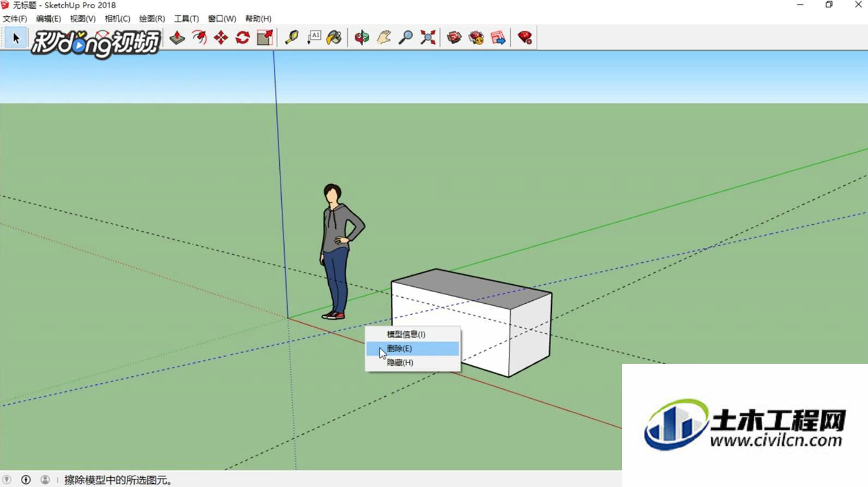Minimize the SketchUp window

pos(800,5)
